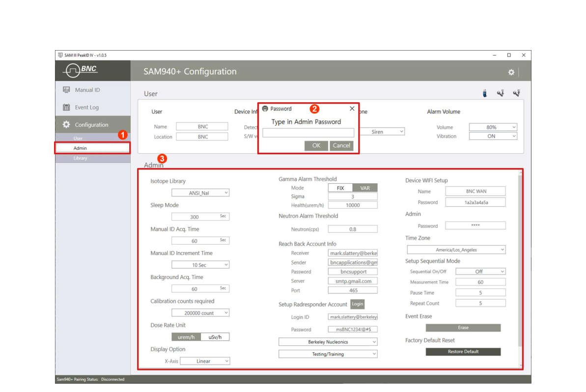Click the Configuration gear icon in sidebar

point(66,124)
